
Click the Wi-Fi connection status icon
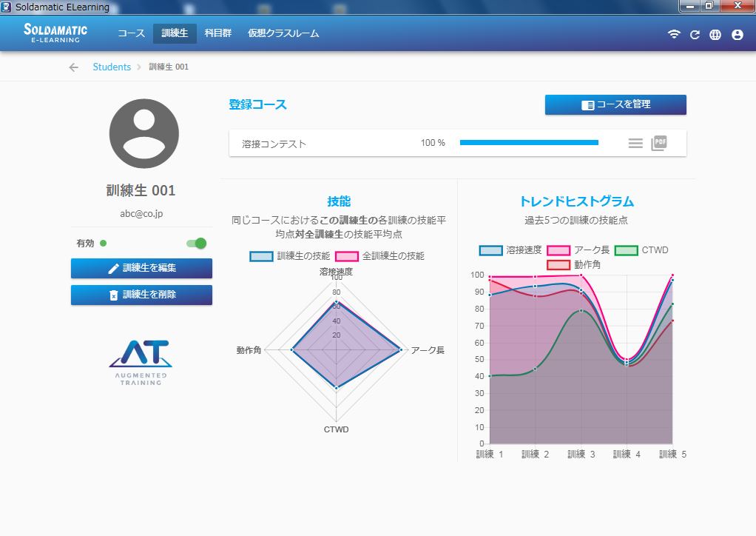click(673, 34)
